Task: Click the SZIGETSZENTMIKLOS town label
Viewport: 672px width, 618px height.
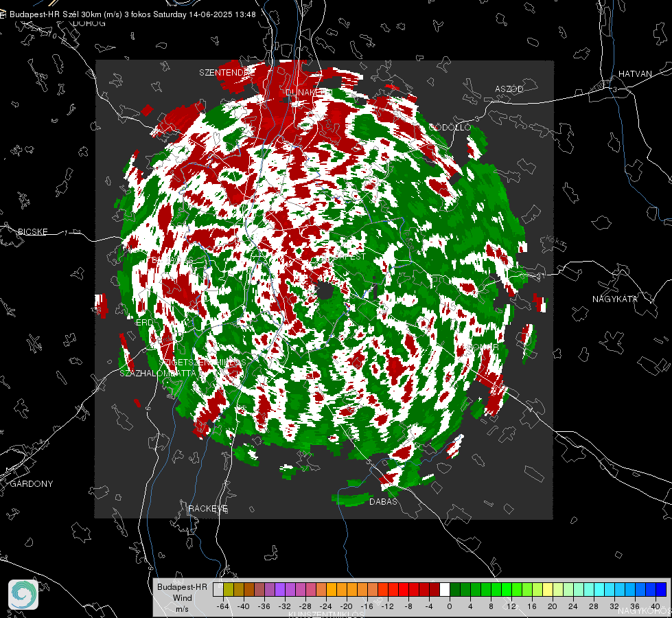Action: coord(202,363)
